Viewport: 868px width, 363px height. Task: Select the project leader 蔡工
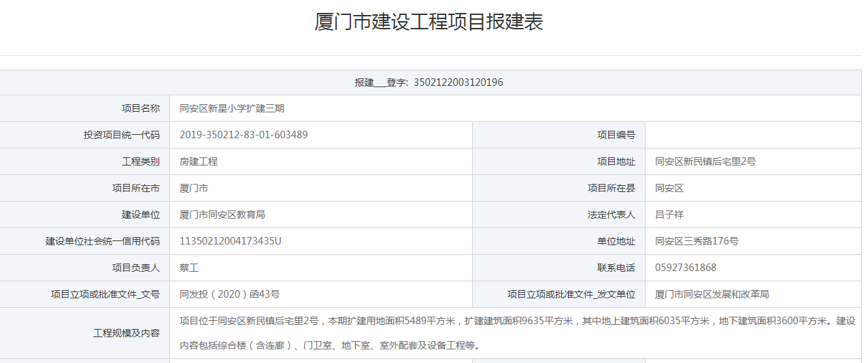click(x=189, y=268)
